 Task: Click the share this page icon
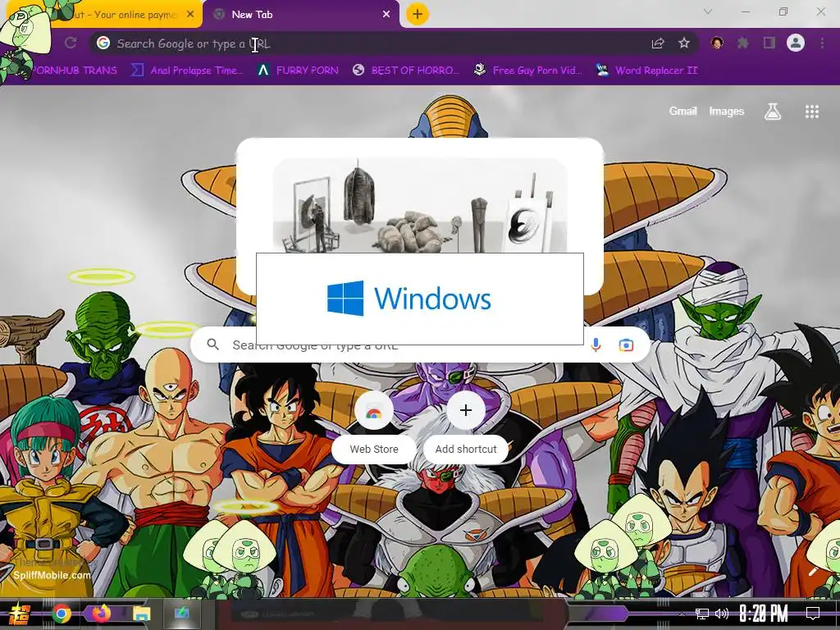[x=658, y=43]
